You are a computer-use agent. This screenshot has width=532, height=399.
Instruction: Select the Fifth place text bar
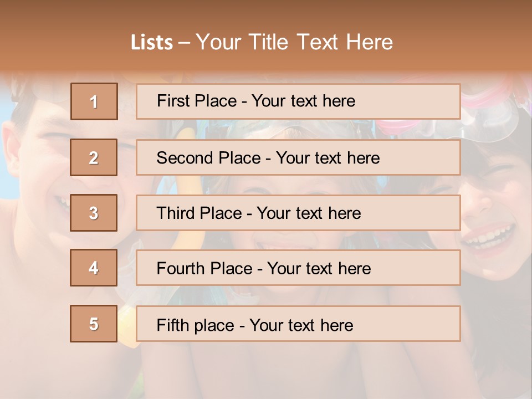point(298,323)
